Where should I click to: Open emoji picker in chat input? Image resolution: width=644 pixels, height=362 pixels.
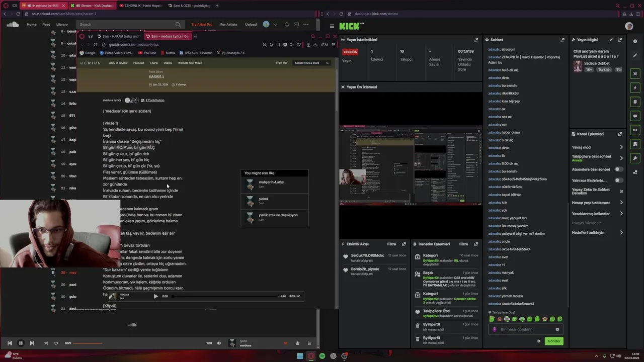(x=557, y=329)
